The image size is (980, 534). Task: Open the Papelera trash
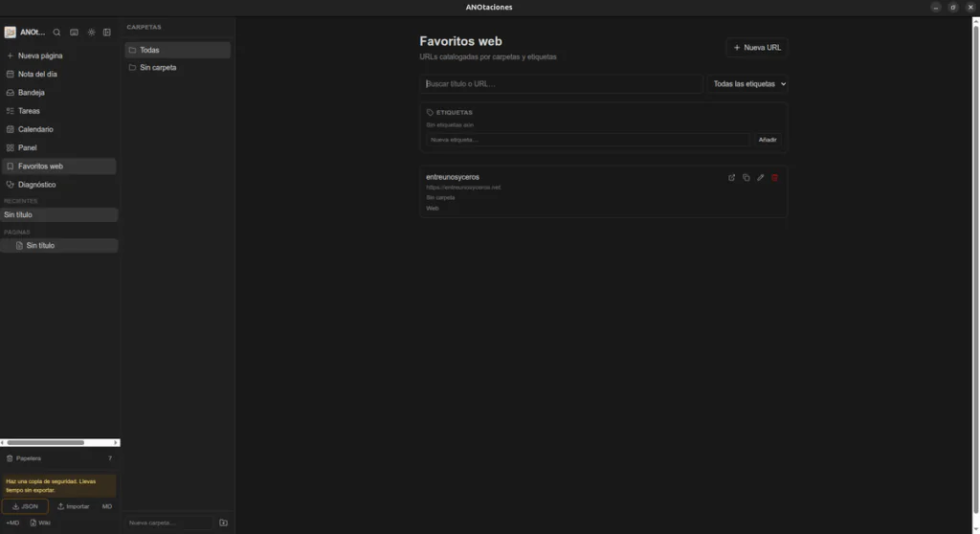tap(58, 458)
